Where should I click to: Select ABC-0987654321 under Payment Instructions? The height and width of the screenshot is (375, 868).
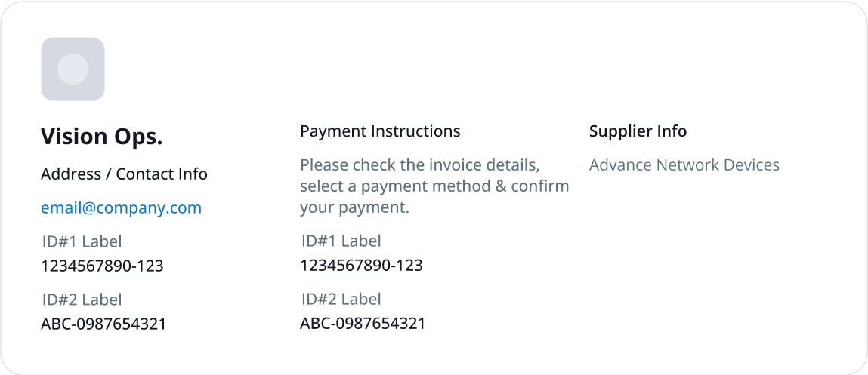coord(363,324)
